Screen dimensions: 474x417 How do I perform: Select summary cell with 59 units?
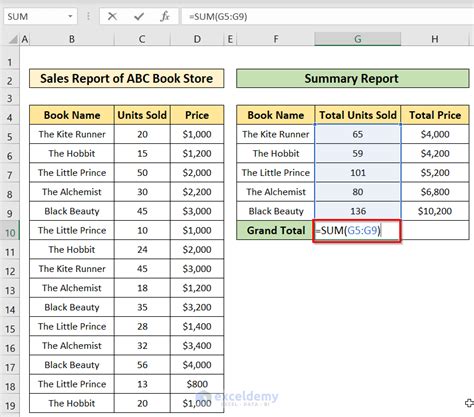coord(358,153)
